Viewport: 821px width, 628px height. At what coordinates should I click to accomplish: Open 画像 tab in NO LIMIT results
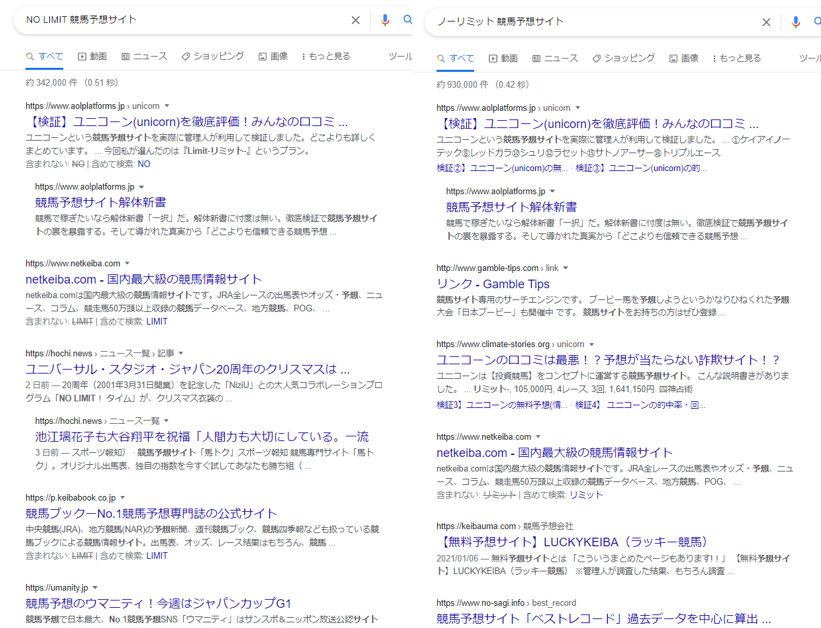click(273, 57)
